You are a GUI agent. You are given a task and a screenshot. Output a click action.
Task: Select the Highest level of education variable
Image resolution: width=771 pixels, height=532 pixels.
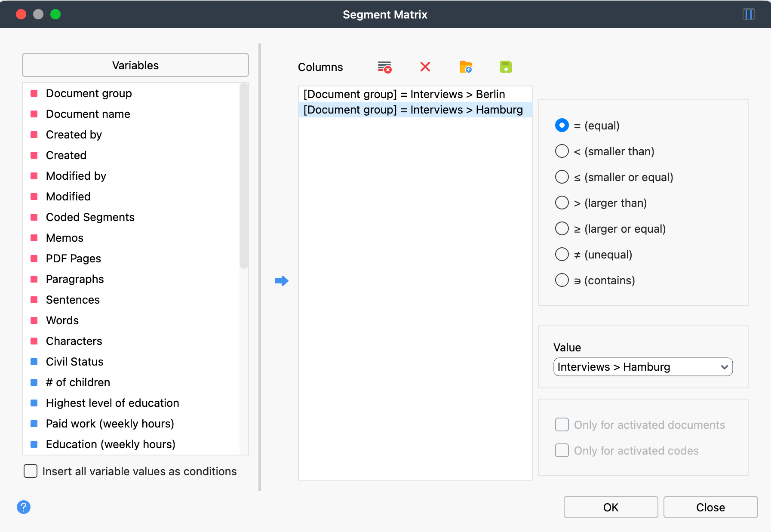click(112, 403)
